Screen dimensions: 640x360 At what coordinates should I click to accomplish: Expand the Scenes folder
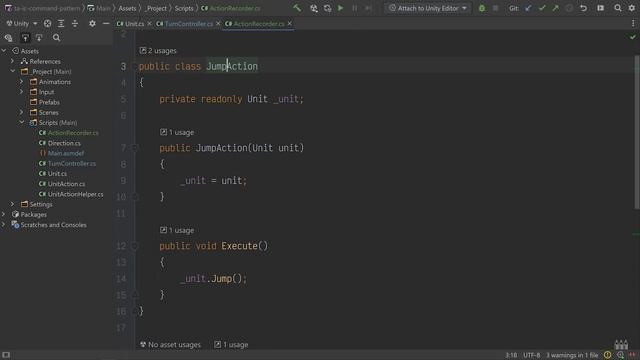click(22, 112)
